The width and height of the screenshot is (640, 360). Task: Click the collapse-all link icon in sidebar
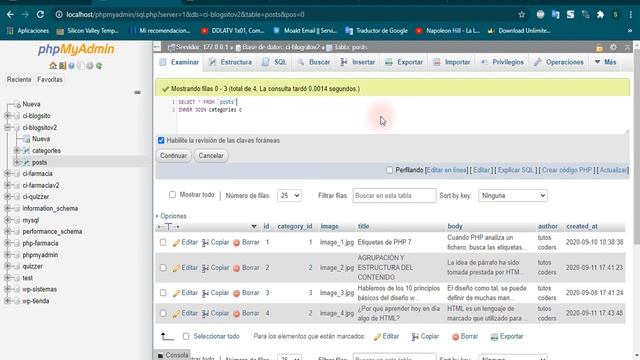pyautogui.click(x=138, y=92)
